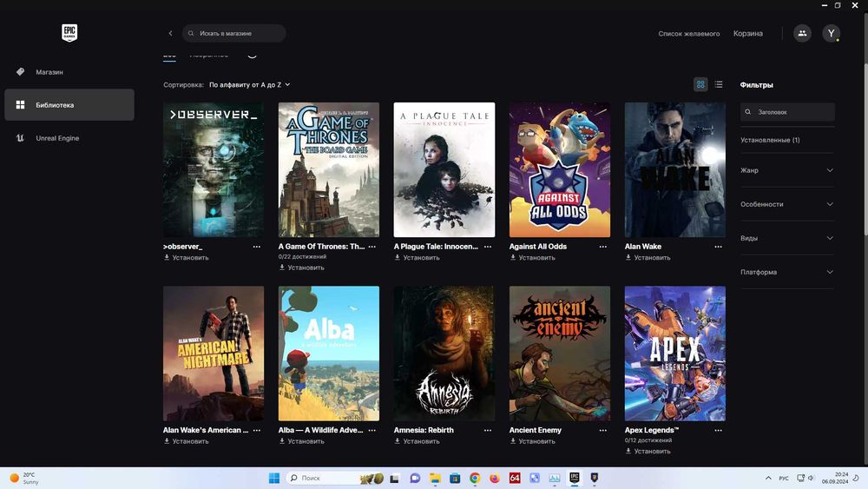The height and width of the screenshot is (489, 868).
Task: Open Amnesia: Rebirth cover art
Action: coord(444,354)
